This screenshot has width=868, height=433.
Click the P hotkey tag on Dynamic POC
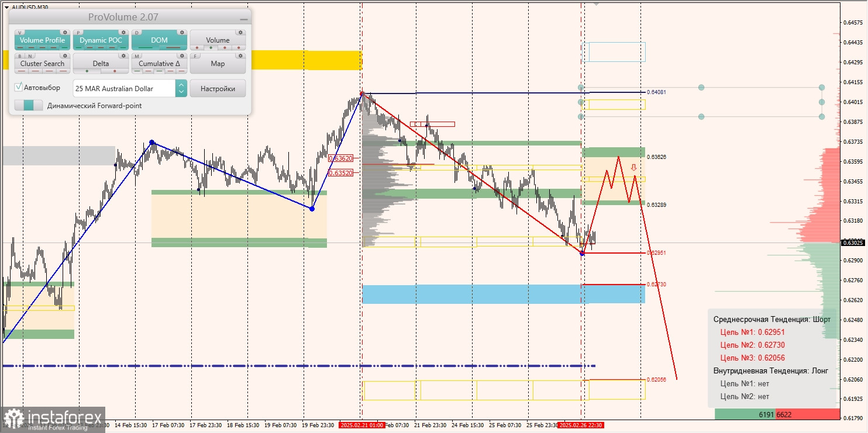[x=79, y=33]
